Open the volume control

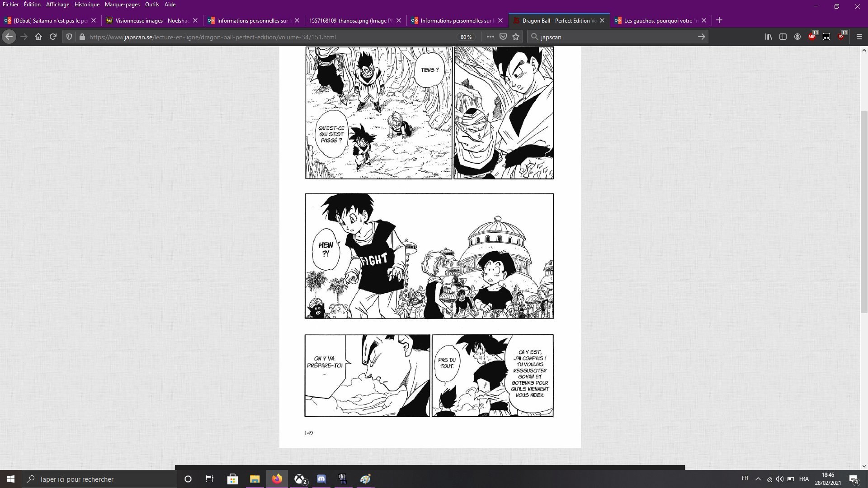click(x=779, y=479)
